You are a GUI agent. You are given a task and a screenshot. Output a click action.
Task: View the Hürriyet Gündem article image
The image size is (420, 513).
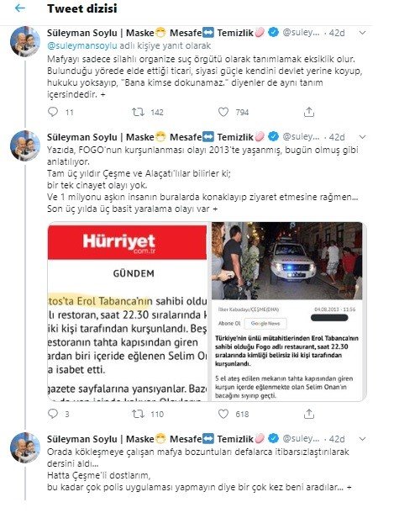coord(128,311)
